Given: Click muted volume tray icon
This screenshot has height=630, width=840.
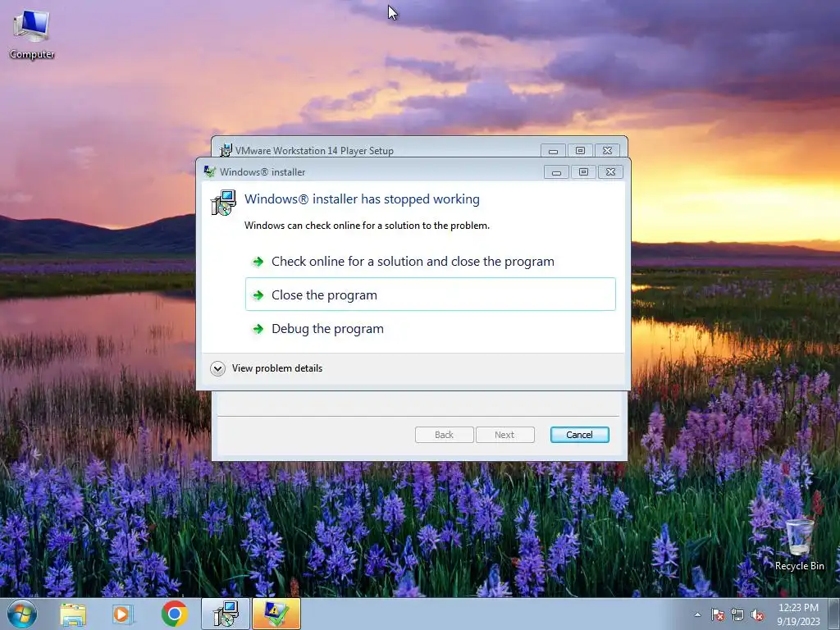Looking at the screenshot, I should tap(757, 614).
